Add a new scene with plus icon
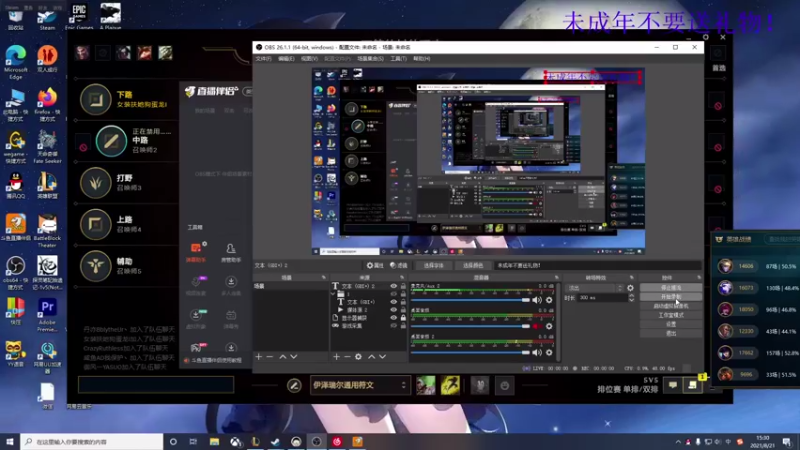 (x=259, y=357)
